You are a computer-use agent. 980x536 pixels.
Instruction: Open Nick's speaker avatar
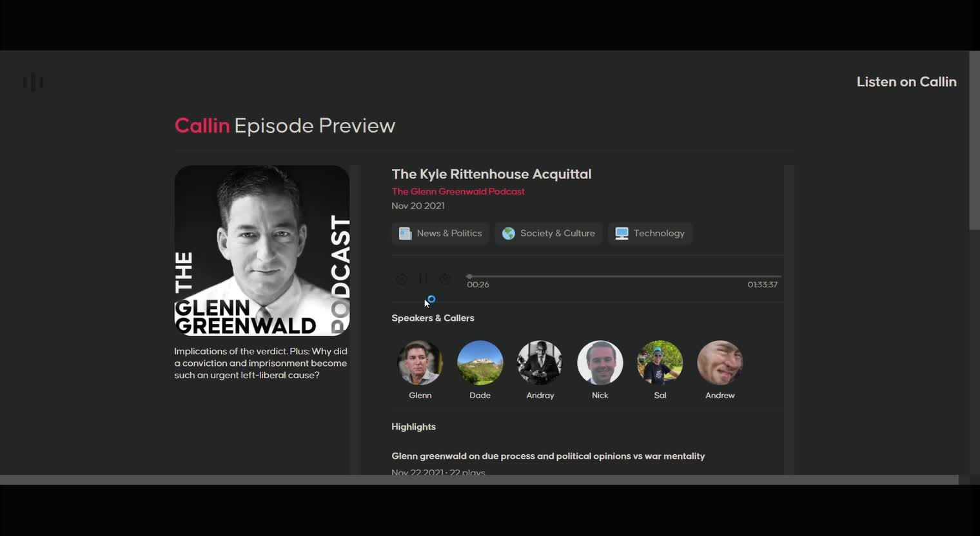click(600, 363)
